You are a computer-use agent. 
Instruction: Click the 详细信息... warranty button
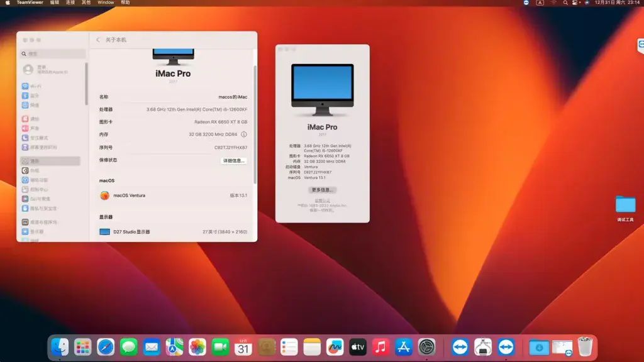[x=234, y=160]
